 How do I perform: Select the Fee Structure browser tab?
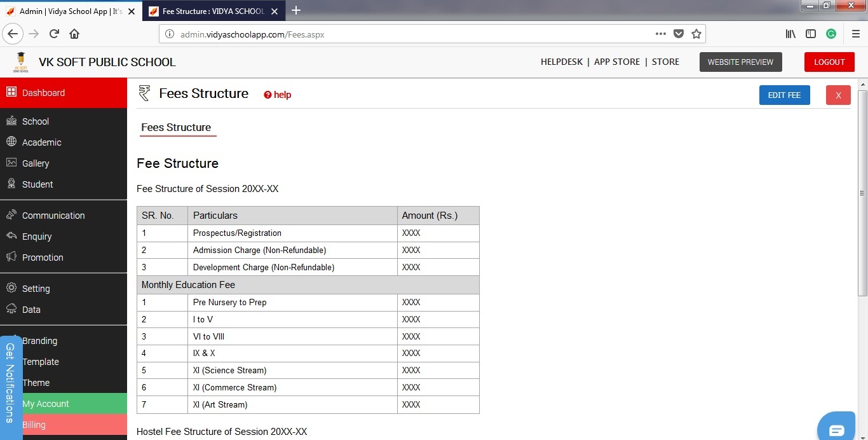pos(213,11)
